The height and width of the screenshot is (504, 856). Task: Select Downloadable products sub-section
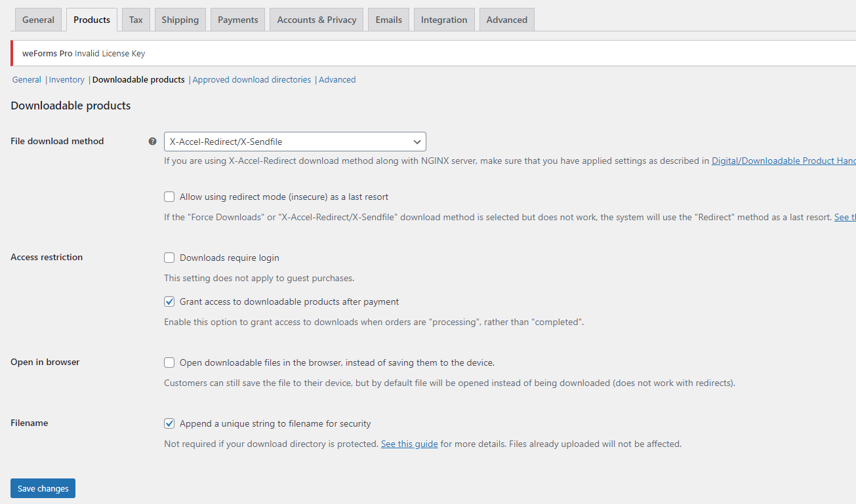click(138, 79)
